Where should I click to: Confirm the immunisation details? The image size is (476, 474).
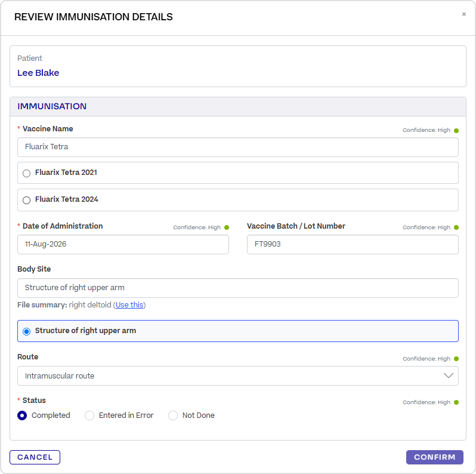coord(434,457)
